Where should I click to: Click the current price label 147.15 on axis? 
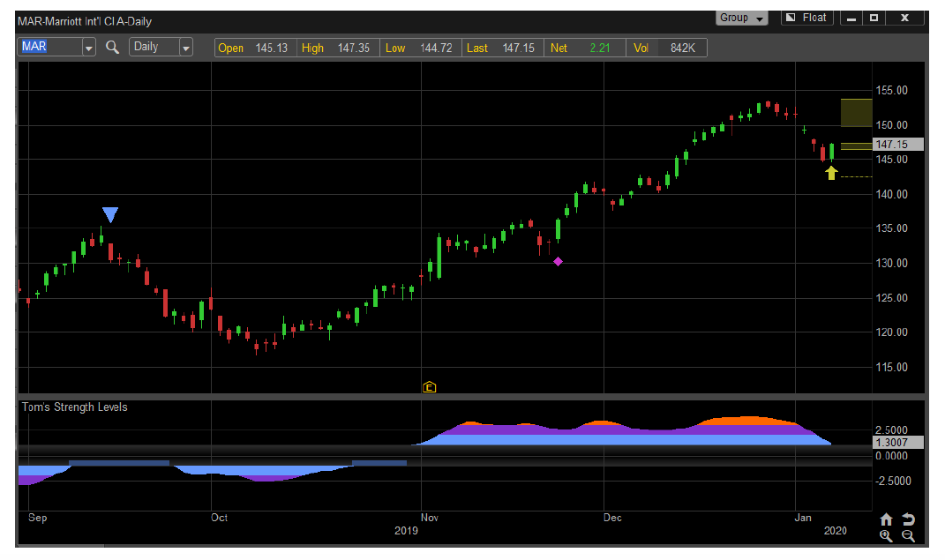pyautogui.click(x=898, y=145)
